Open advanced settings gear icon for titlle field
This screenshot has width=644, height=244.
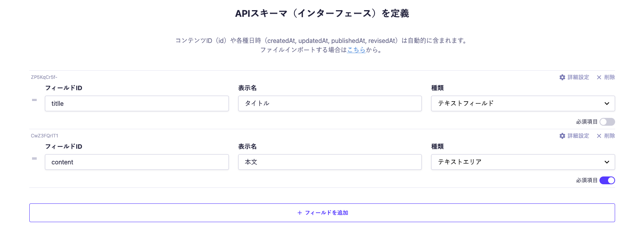(x=562, y=77)
